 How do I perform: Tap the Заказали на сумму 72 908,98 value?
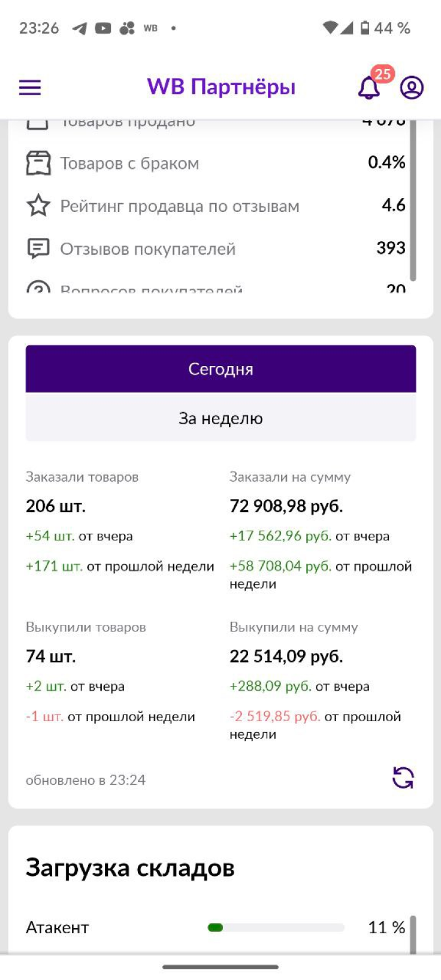[x=286, y=506]
